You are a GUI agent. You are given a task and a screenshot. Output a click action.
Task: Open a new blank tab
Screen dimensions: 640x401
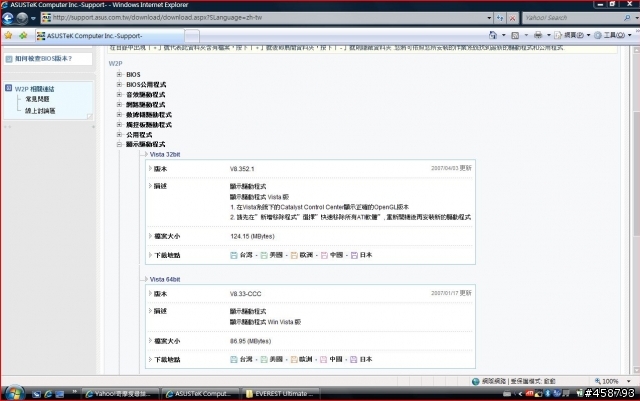tap(192, 36)
